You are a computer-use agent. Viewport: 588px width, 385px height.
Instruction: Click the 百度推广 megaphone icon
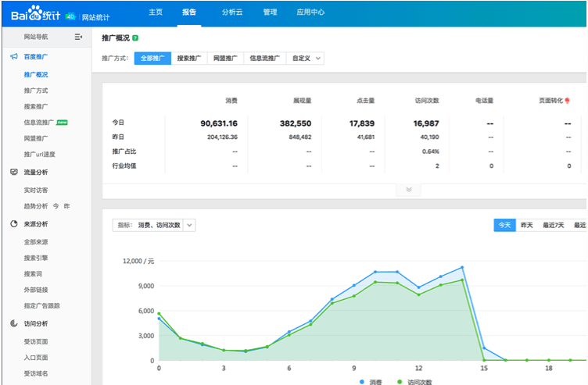[x=14, y=56]
